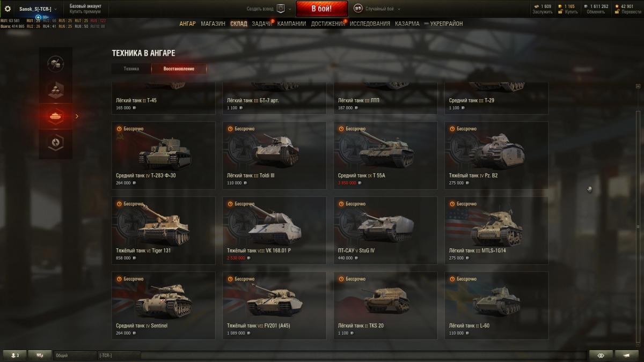Go to the ИССЛЕДОВАНИЯ section

click(x=370, y=24)
